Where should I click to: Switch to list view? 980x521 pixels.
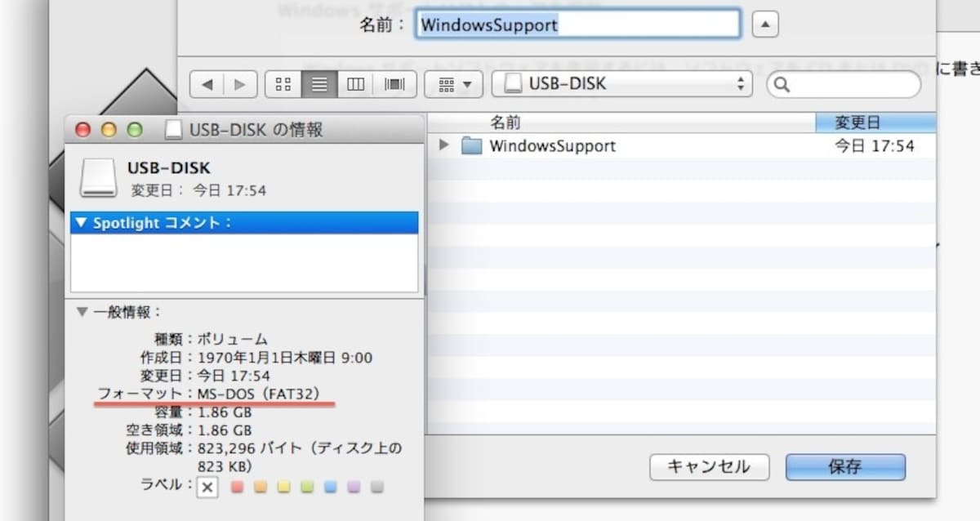click(x=319, y=84)
